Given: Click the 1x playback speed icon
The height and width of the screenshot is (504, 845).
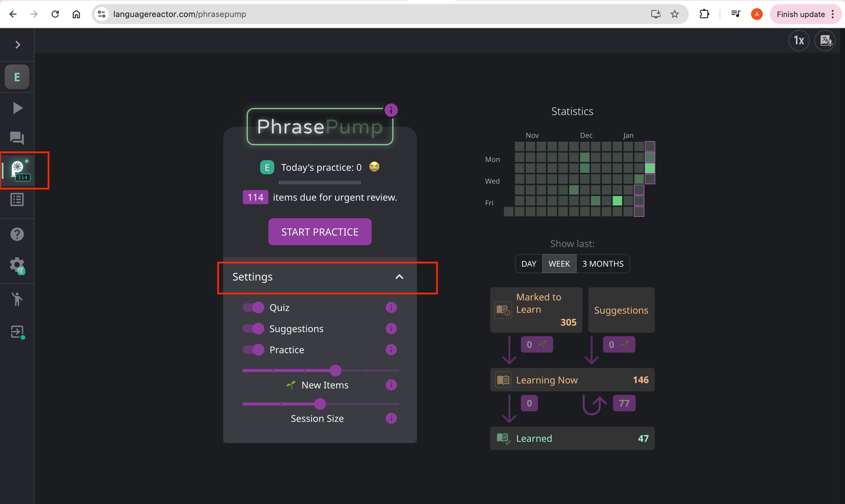Looking at the screenshot, I should [x=798, y=41].
